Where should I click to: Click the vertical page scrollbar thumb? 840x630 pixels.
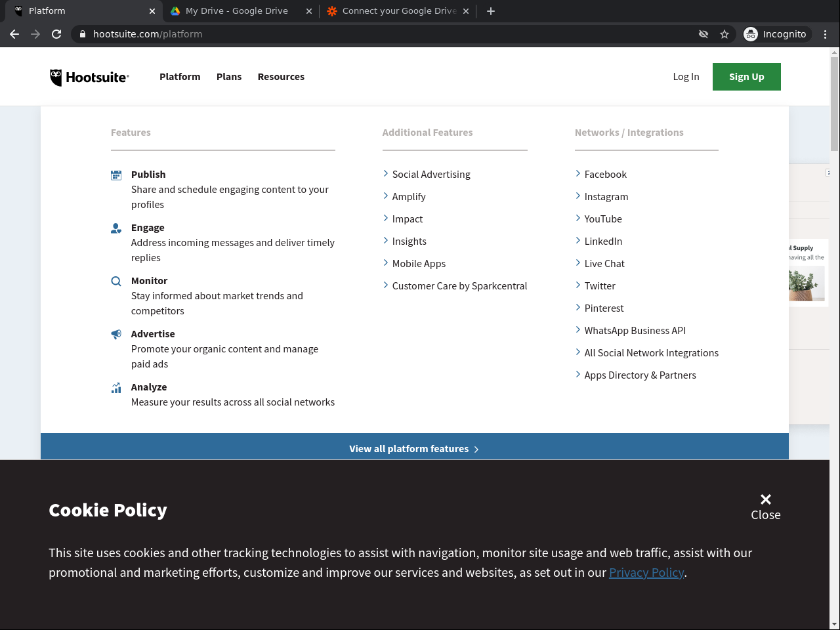point(834,104)
